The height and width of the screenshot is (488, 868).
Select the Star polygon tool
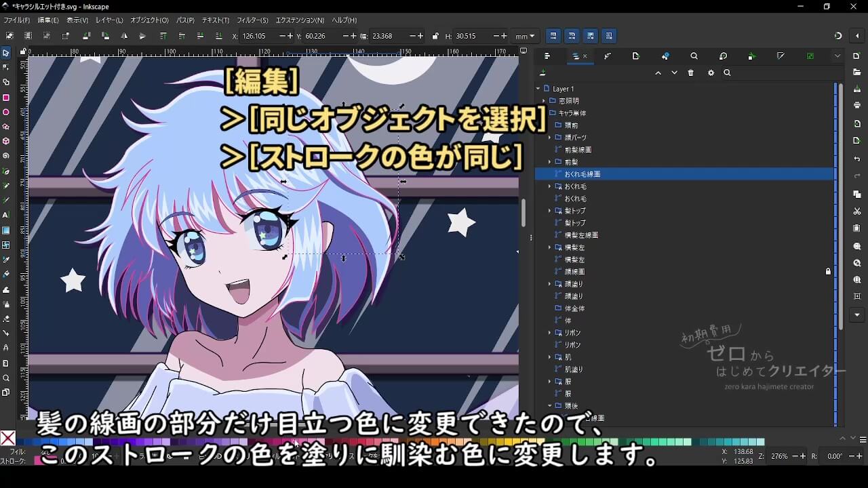pyautogui.click(x=6, y=127)
